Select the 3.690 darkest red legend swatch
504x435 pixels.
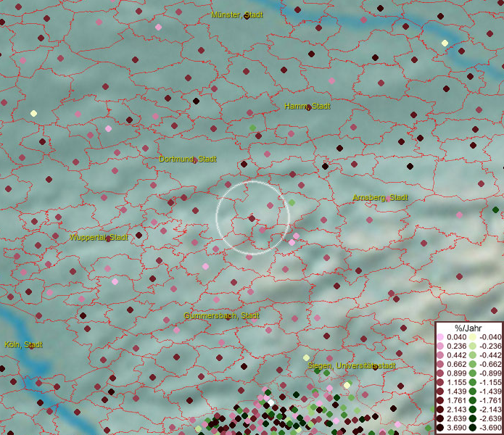point(440,428)
